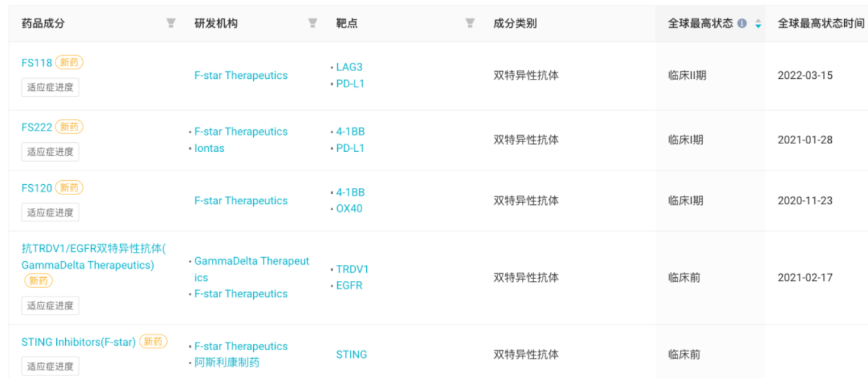Click the filter icon in 药品成分 column header
868x378 pixels.
click(170, 23)
